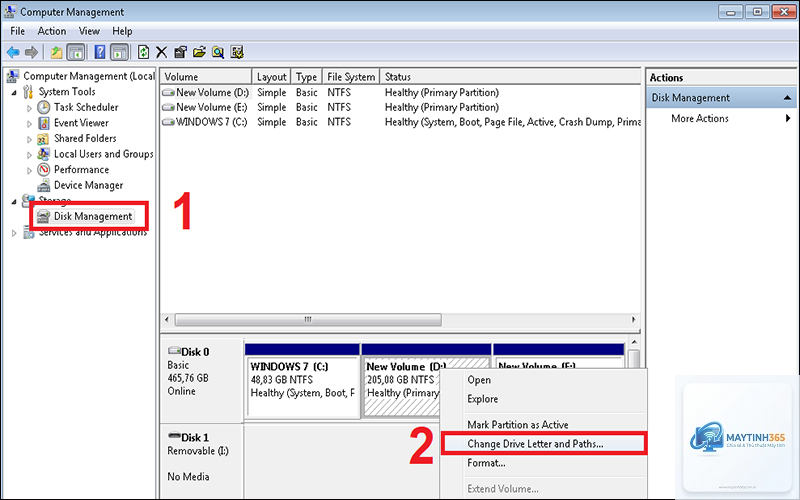The height and width of the screenshot is (500, 800).
Task: Select New Volume (D:) row in volume list
Action: click(x=401, y=92)
